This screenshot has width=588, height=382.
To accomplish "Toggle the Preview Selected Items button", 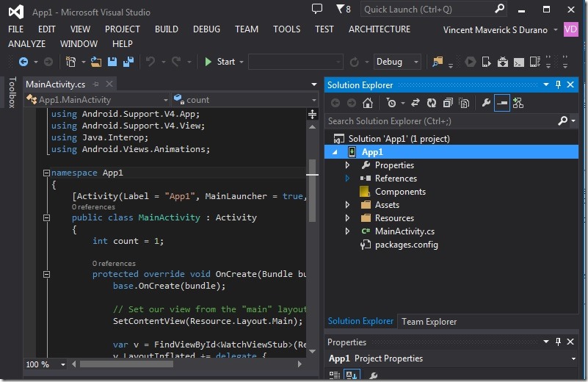I will [x=501, y=104].
